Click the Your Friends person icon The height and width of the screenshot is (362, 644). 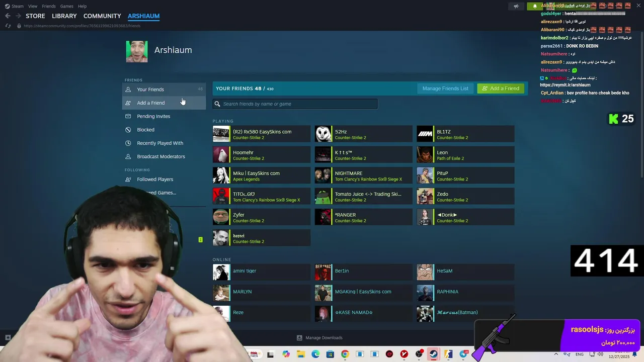tap(128, 89)
